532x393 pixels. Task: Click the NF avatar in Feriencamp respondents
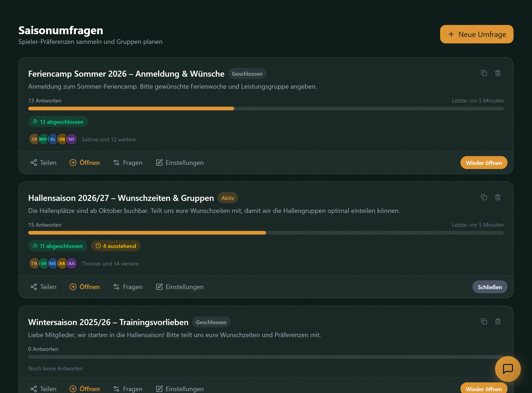[72, 139]
